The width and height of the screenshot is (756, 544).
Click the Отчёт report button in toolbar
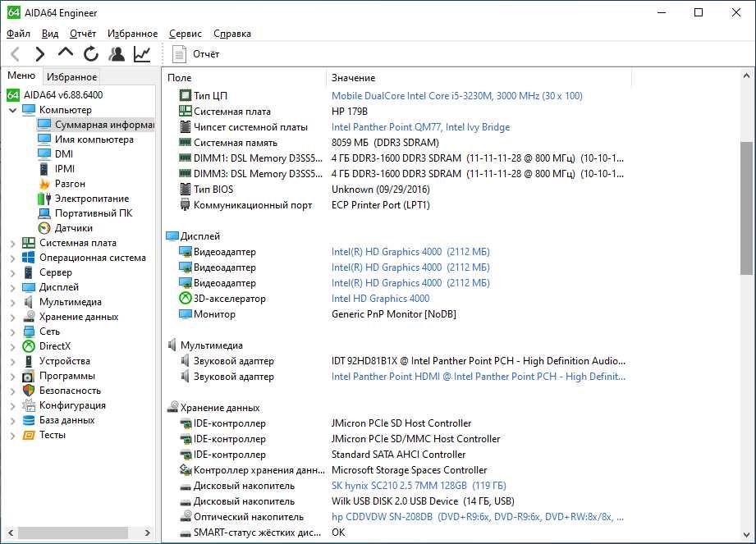pyautogui.click(x=195, y=54)
